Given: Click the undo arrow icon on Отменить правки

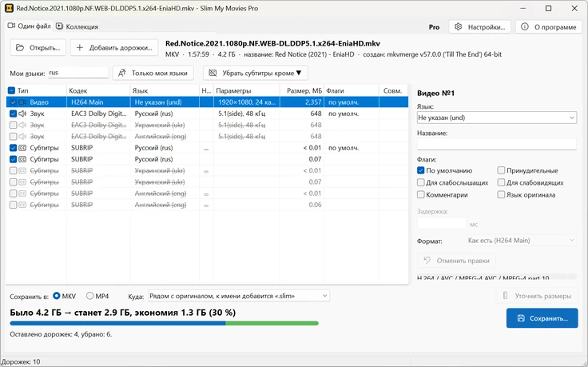Looking at the screenshot, I should pyautogui.click(x=427, y=260).
